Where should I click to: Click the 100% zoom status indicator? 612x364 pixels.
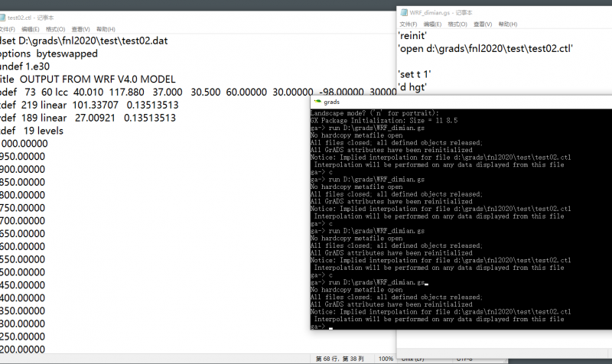point(386,359)
